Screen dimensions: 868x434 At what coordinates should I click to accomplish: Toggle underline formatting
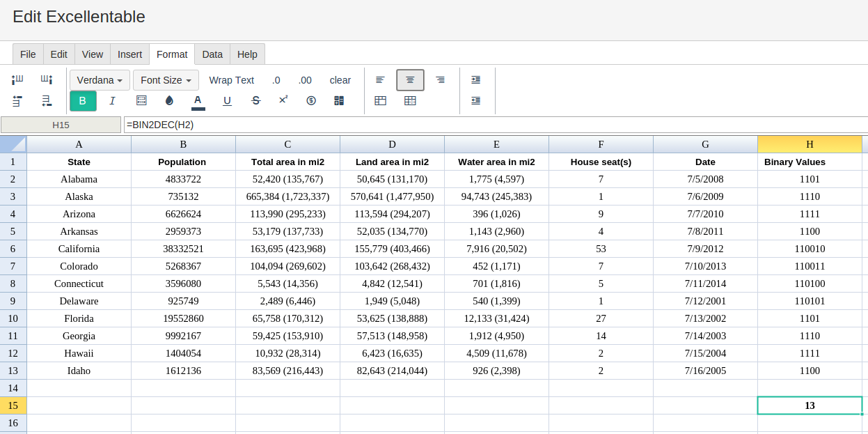click(x=227, y=101)
